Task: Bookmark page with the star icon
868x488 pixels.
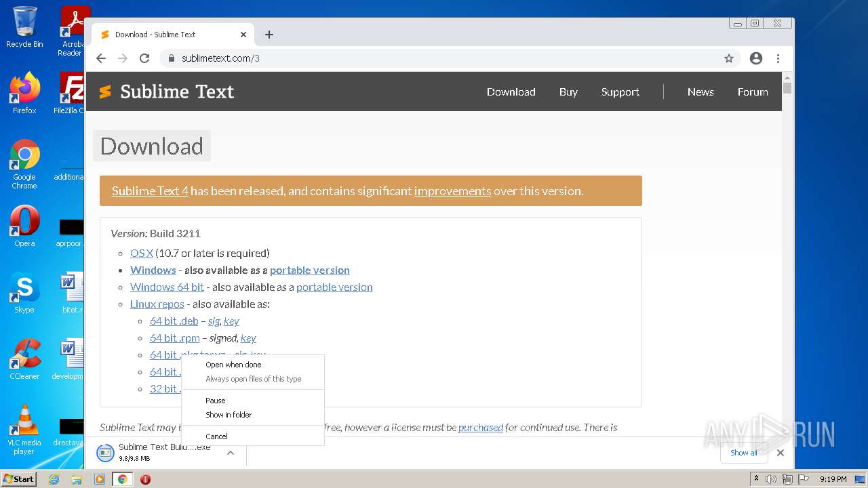Action: (729, 58)
